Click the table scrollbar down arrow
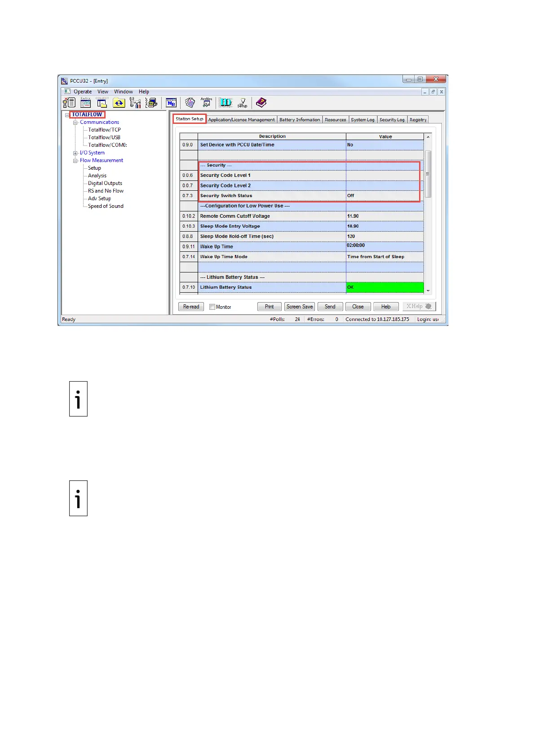The height and width of the screenshot is (756, 535). click(428, 291)
